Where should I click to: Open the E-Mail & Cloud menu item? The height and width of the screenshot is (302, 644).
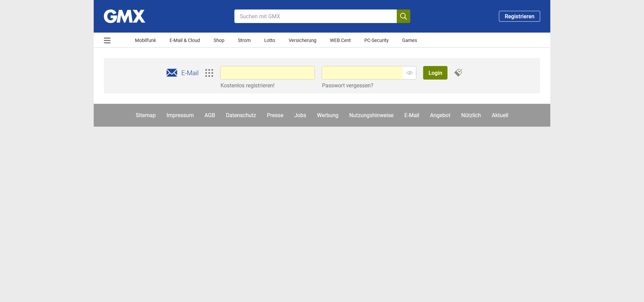point(185,40)
